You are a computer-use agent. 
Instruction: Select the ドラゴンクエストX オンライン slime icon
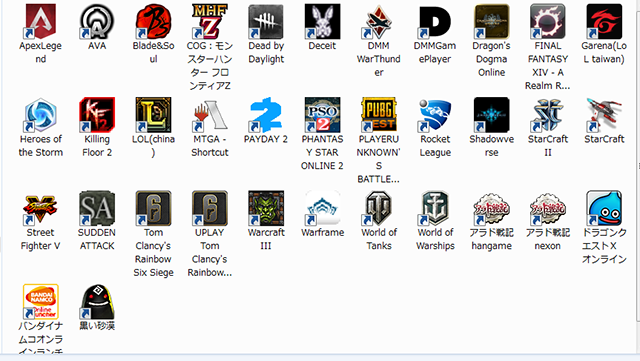604,208
